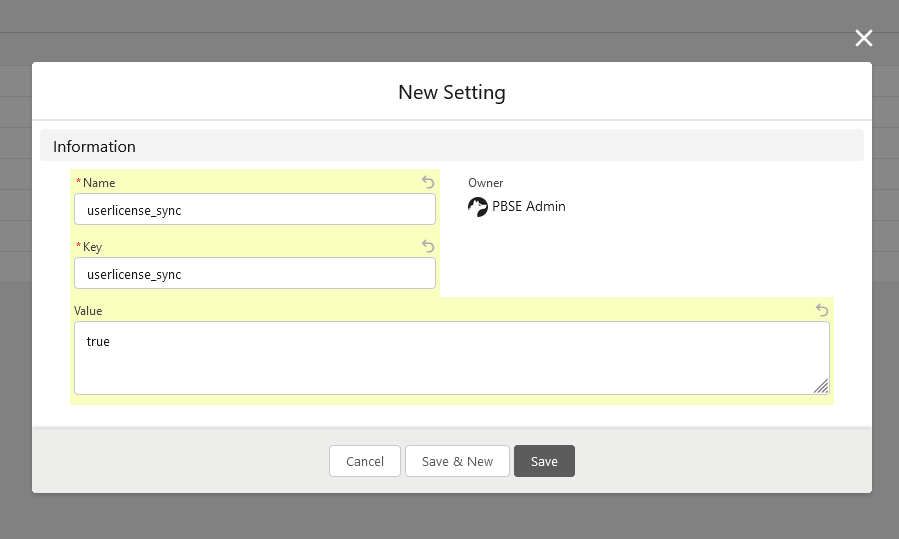The height and width of the screenshot is (539, 899).
Task: Close the New Setting dialog with X
Action: (863, 38)
